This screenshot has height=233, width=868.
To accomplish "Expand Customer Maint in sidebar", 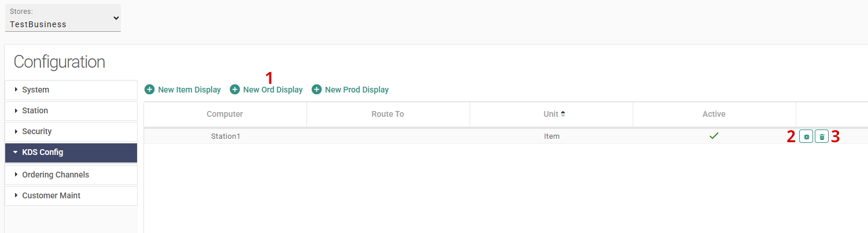I will click(71, 195).
